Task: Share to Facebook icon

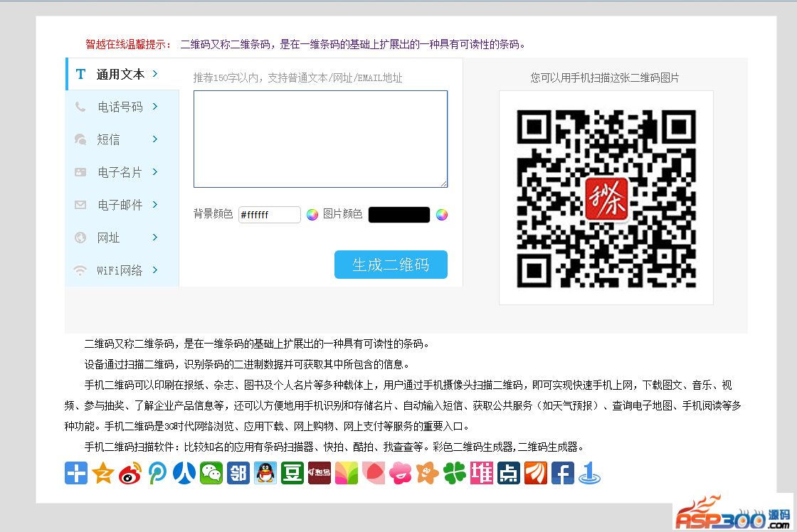Action: 563,473
